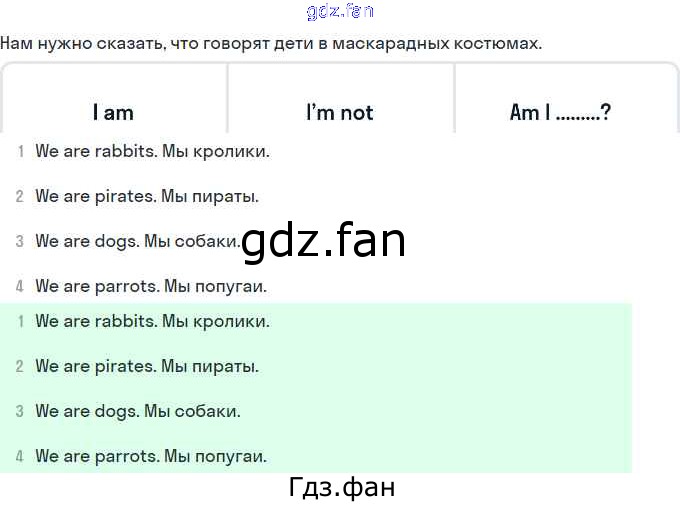
Task: Open the "I'm not" tab
Action: [x=340, y=112]
